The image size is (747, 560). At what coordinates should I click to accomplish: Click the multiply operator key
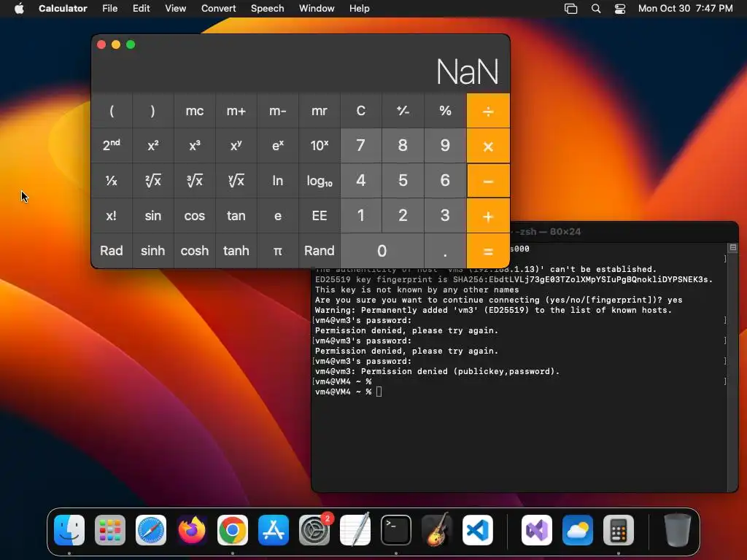point(488,146)
